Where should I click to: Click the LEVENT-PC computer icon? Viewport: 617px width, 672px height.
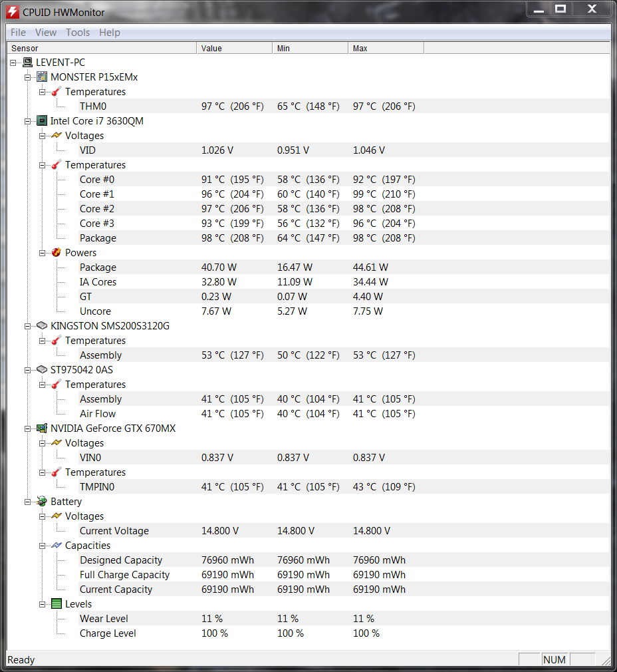tap(27, 63)
